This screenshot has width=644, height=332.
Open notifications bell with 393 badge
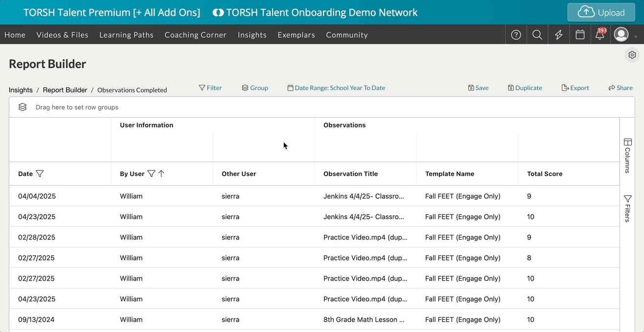click(600, 35)
